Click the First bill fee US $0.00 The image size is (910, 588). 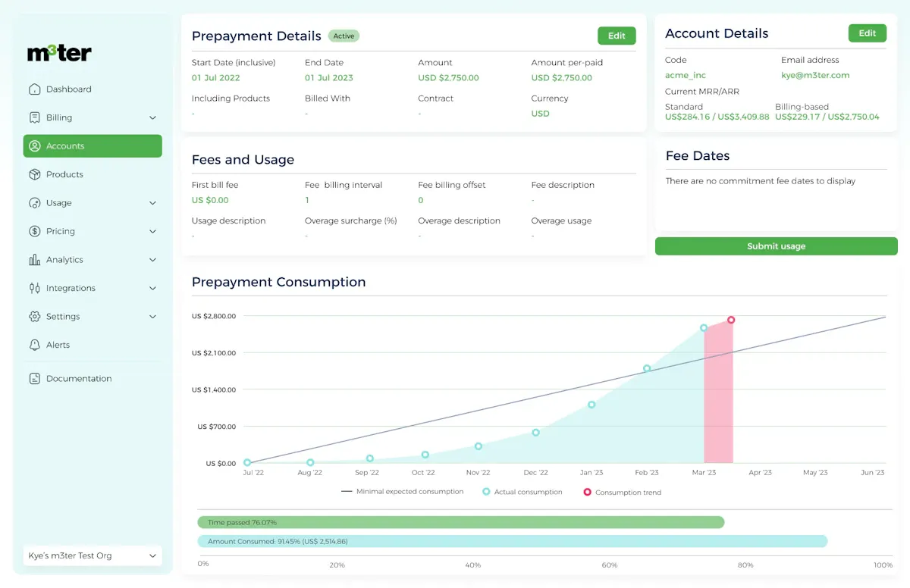[210, 200]
